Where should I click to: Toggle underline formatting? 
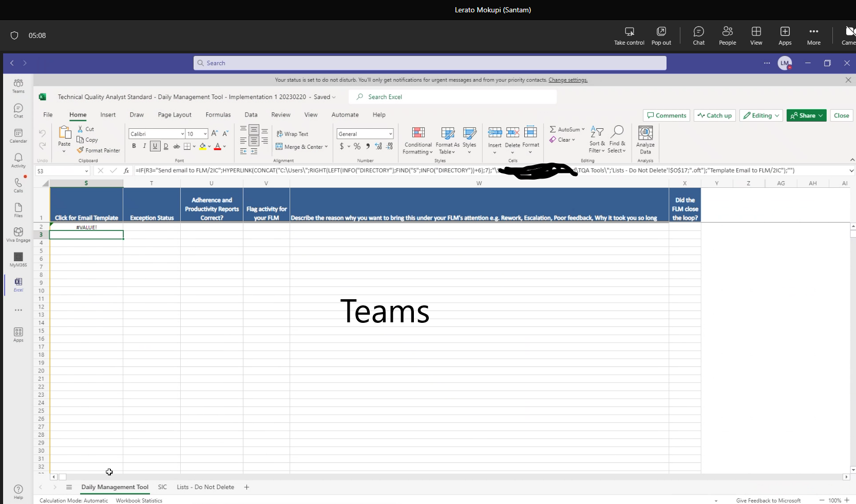click(155, 146)
